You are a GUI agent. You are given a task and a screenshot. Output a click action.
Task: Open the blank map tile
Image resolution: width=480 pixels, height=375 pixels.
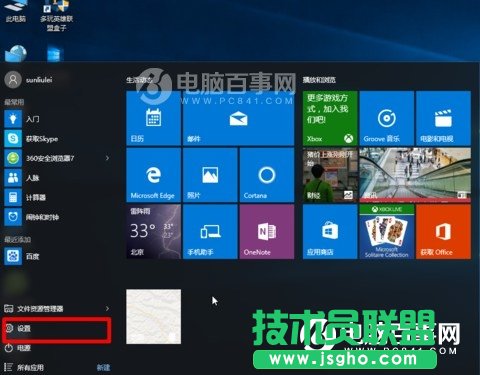pyautogui.click(x=154, y=317)
